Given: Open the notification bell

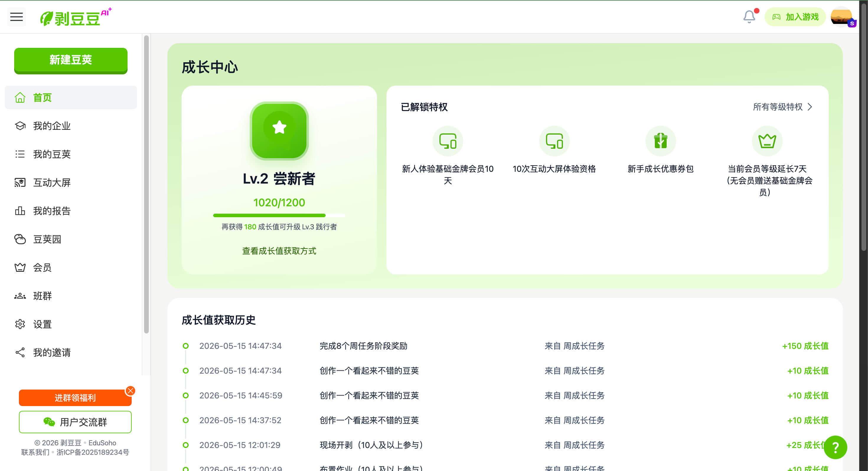Looking at the screenshot, I should point(749,17).
